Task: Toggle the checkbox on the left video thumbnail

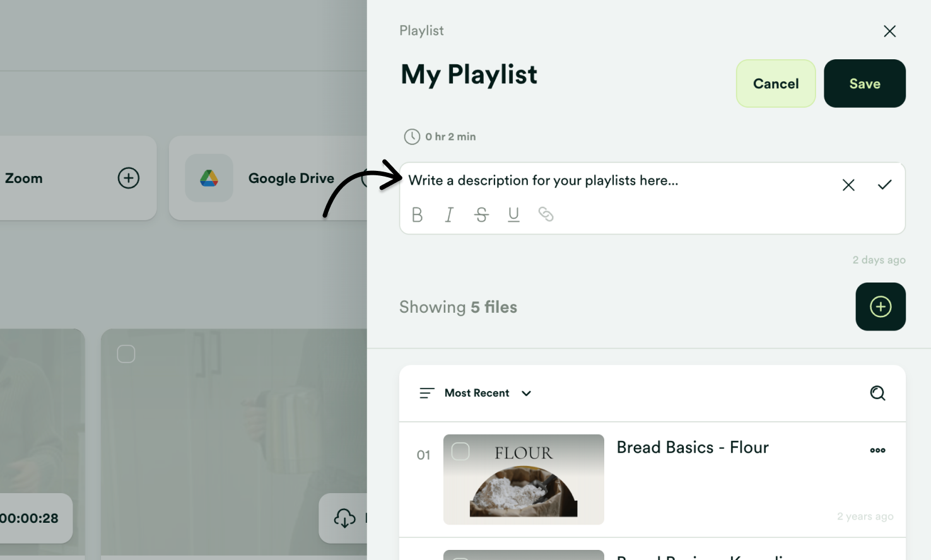Action: pyautogui.click(x=126, y=354)
